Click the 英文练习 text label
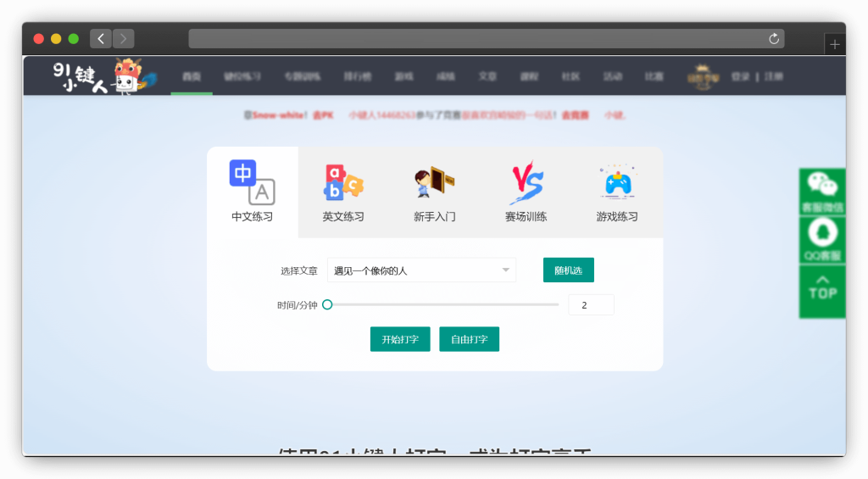The image size is (868, 479). pos(343,216)
